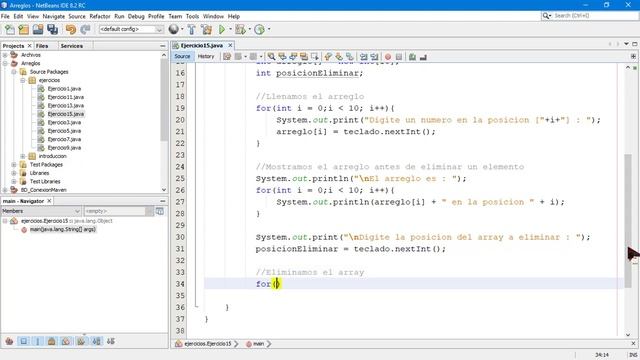This screenshot has width=640, height=360.
Task: Click Previous Bookmark icon
Action: click(x=328, y=57)
